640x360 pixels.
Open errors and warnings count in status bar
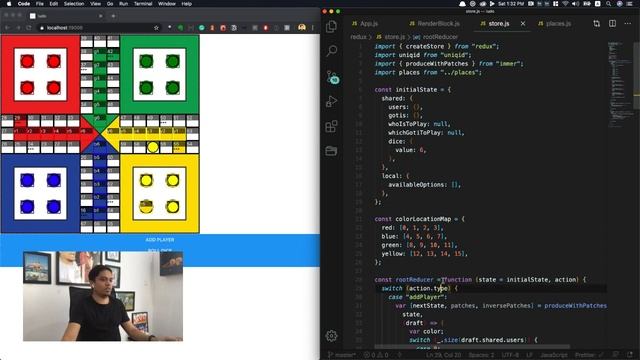coord(376,355)
